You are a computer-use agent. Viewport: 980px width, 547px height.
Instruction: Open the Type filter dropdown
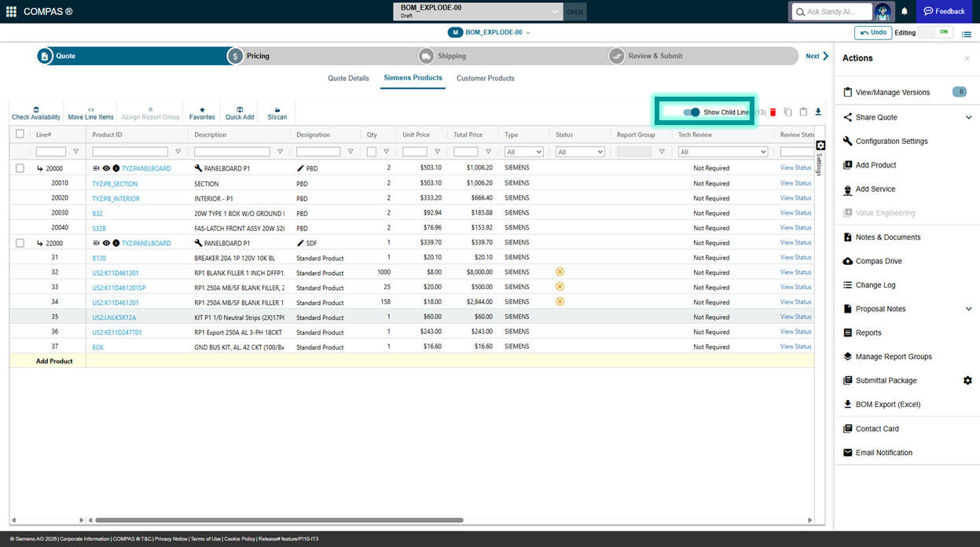(524, 152)
